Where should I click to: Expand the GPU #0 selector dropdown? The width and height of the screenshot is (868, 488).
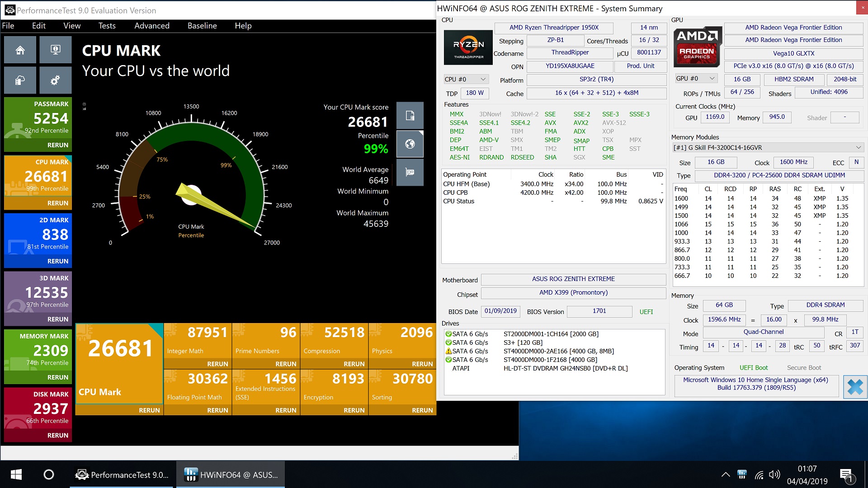697,78
